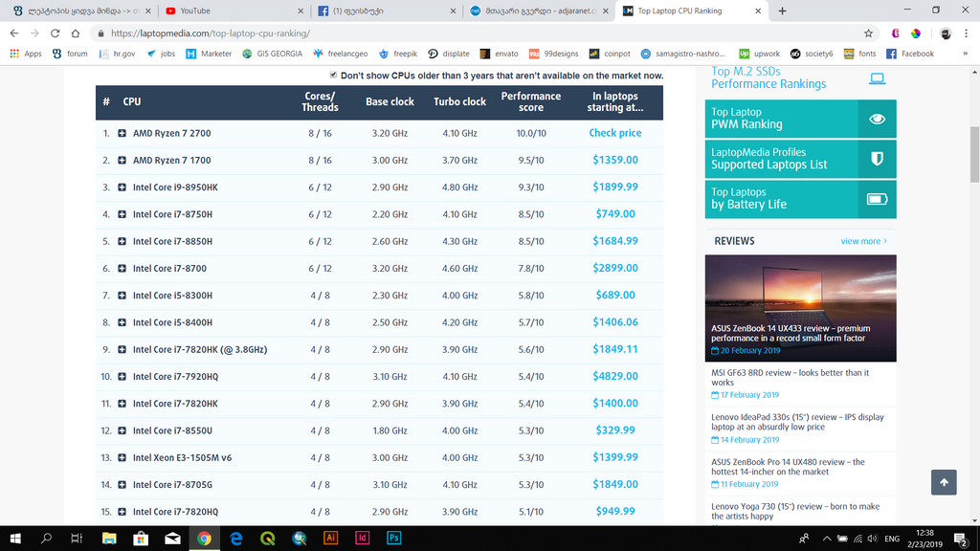This screenshot has height=551, width=980.
Task: Open Check price link for Ryzen 7 2700
Action: coord(615,133)
